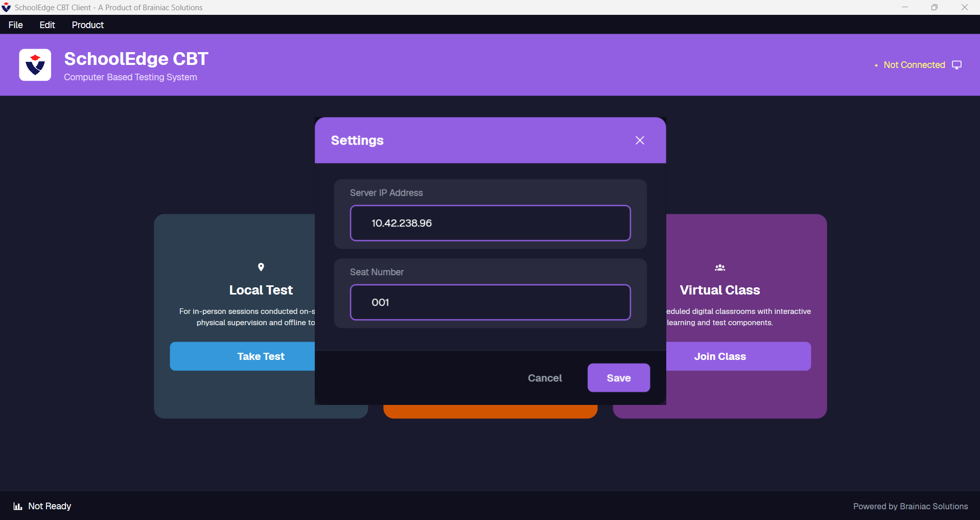The height and width of the screenshot is (520, 980).
Task: Focus the Seat Number field
Action: pos(491,302)
